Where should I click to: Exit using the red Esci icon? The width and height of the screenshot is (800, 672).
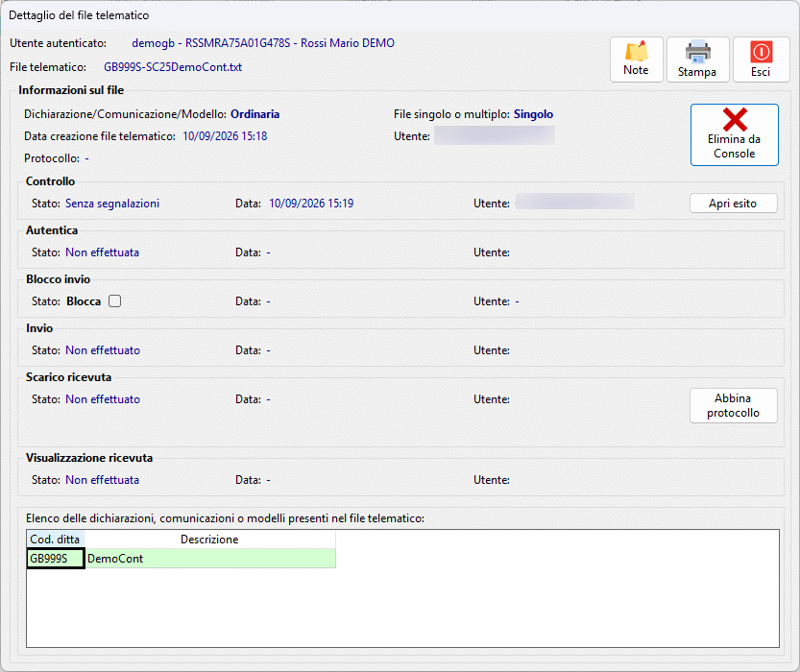pyautogui.click(x=761, y=60)
